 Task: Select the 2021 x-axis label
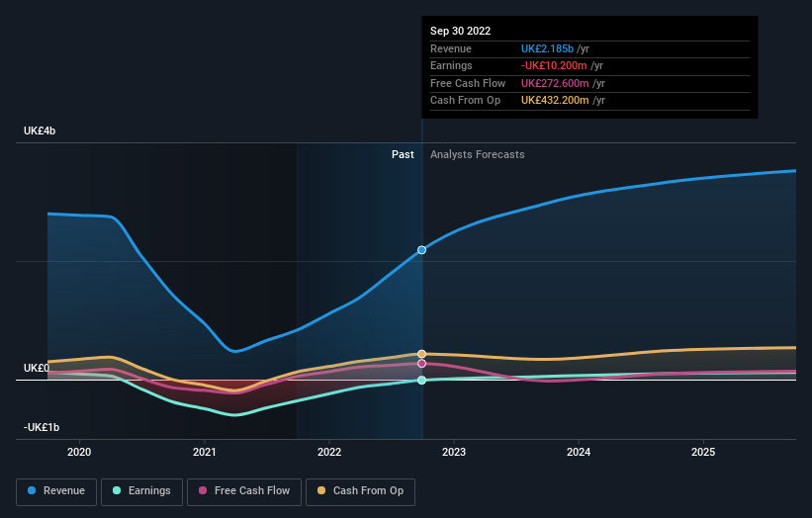point(205,453)
